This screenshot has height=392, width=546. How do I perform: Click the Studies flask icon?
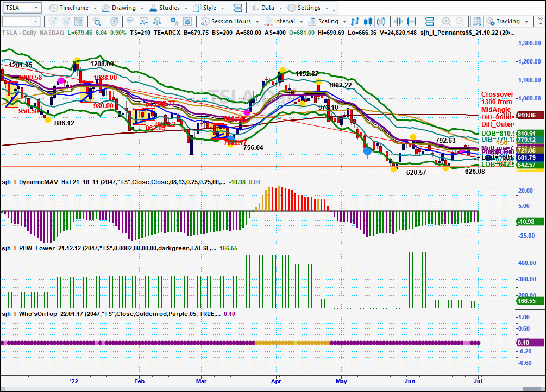pyautogui.click(x=153, y=8)
